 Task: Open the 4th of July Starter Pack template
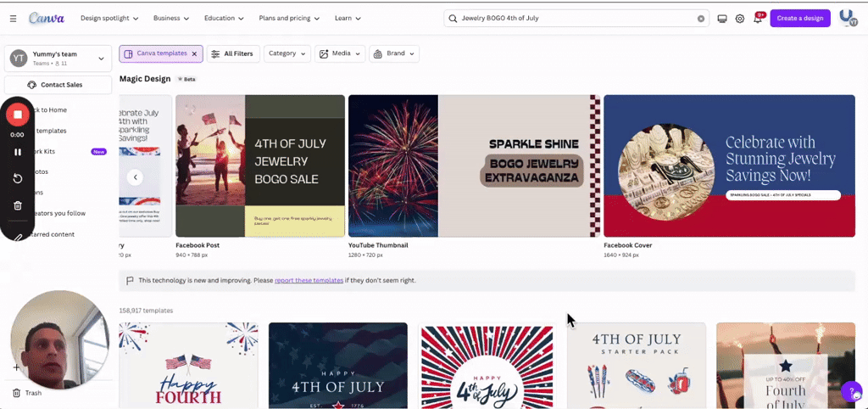coord(637,366)
